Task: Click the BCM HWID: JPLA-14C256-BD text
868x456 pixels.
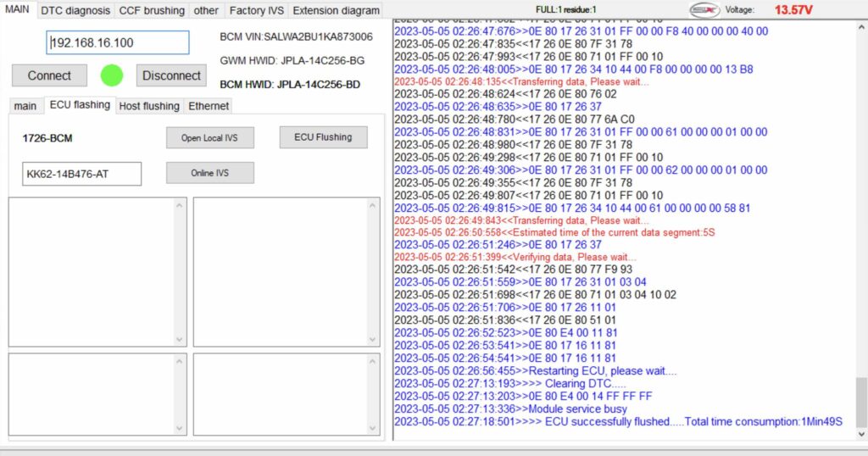Action: [x=290, y=84]
